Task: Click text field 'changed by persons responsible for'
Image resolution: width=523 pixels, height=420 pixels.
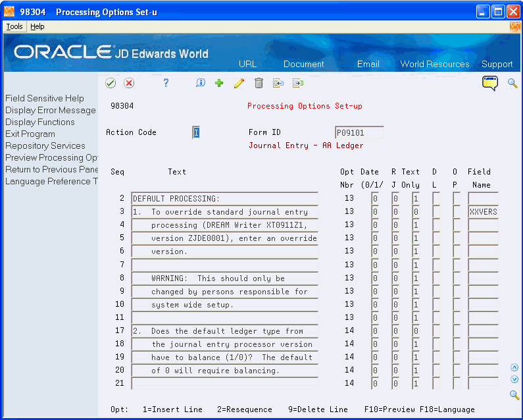Action: click(225, 292)
